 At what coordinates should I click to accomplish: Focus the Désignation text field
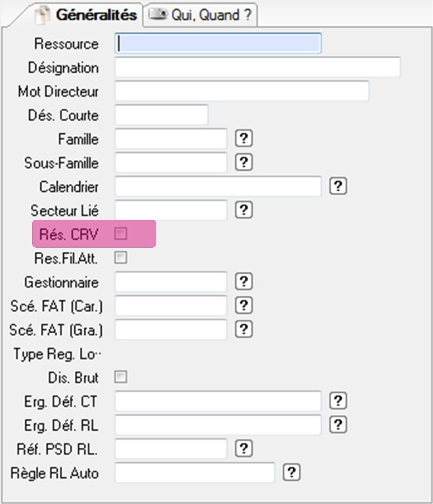(x=258, y=67)
